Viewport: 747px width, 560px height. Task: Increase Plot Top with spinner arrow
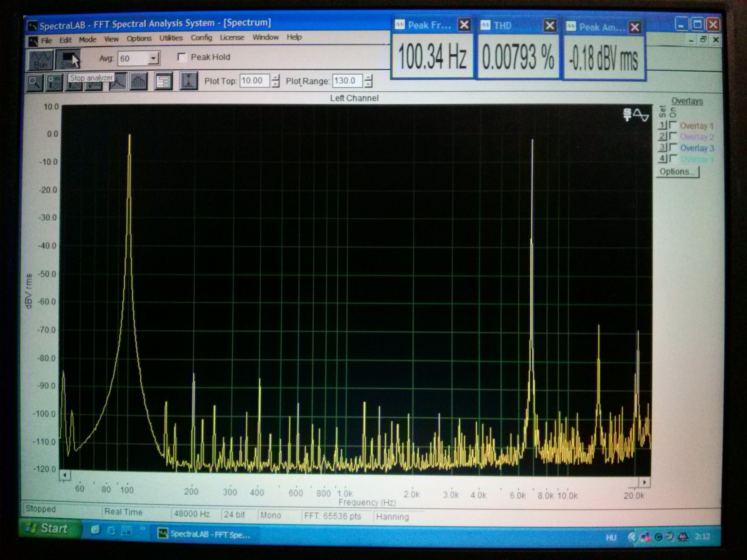[275, 77]
